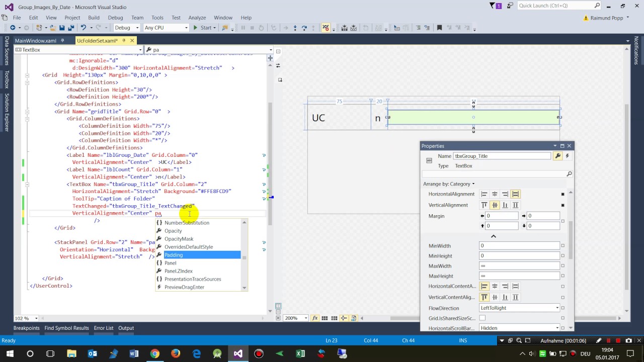This screenshot has height=362, width=644.
Task: Click the IntelliSense list scrollbar
Action: pos(245,255)
